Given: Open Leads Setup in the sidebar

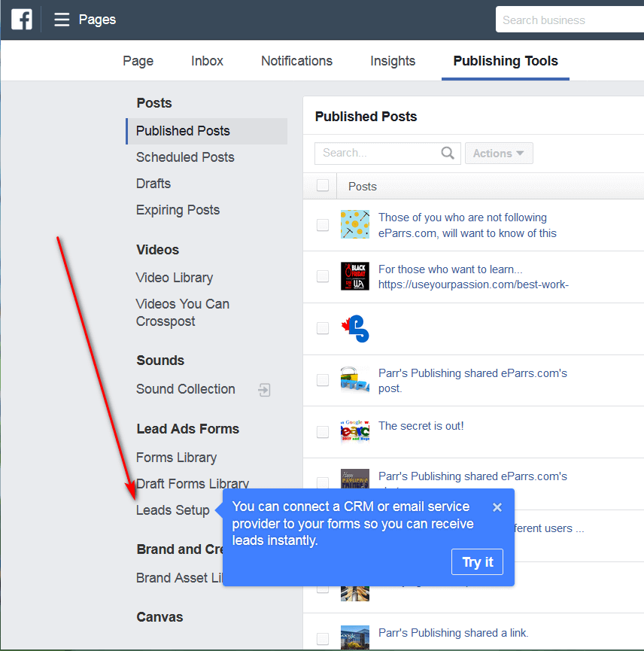Looking at the screenshot, I should point(172,510).
